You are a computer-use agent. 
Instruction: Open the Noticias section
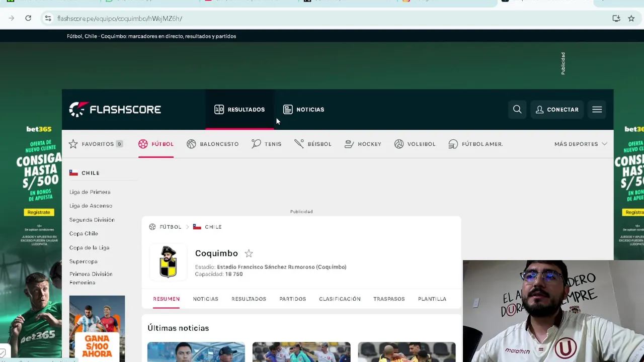pyautogui.click(x=303, y=110)
